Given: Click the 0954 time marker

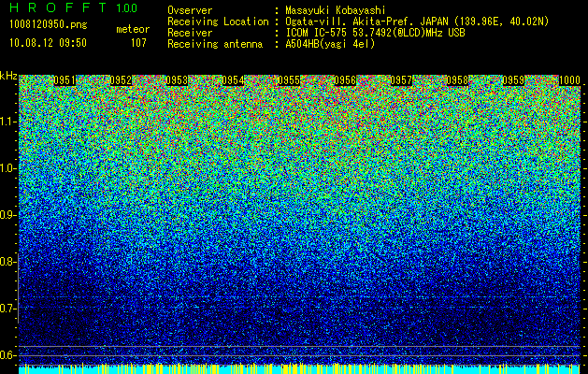Looking at the screenshot, I should click(233, 80).
